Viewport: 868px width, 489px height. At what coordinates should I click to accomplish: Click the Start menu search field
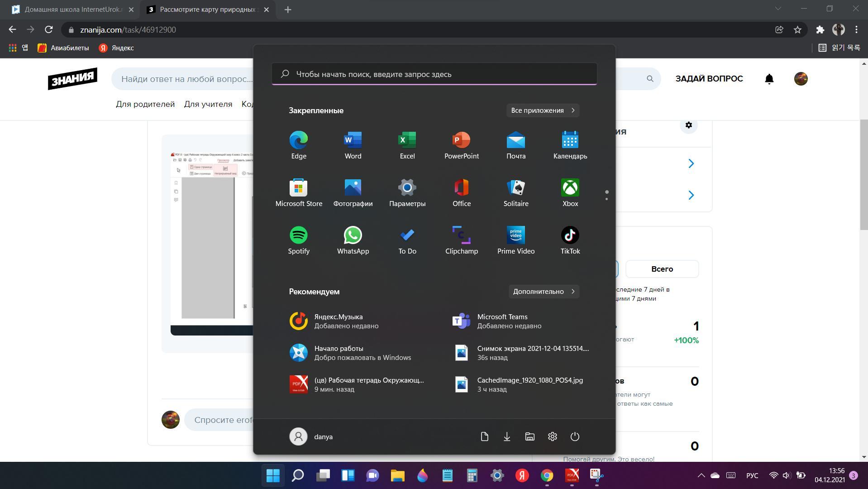pyautogui.click(x=434, y=74)
